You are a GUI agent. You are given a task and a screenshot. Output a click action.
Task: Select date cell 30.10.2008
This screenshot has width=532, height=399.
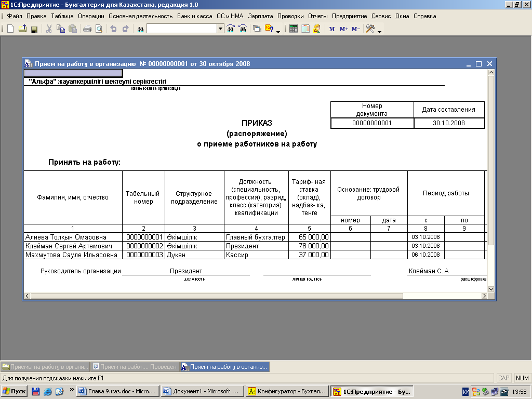click(x=449, y=123)
